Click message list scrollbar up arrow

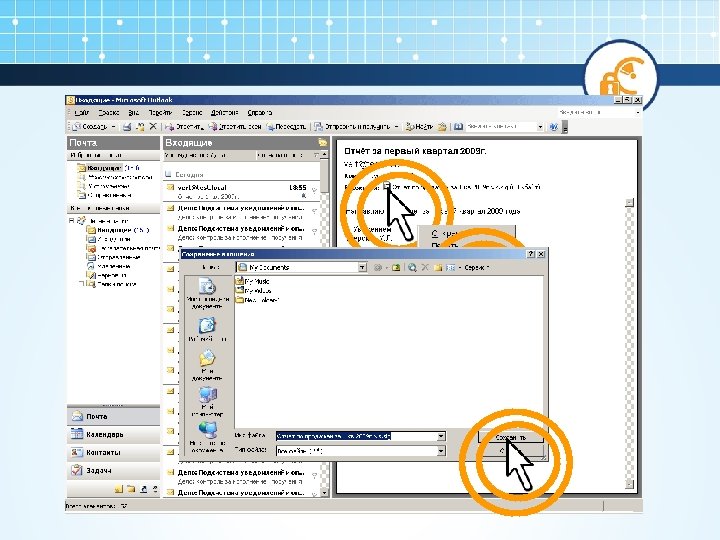324,155
